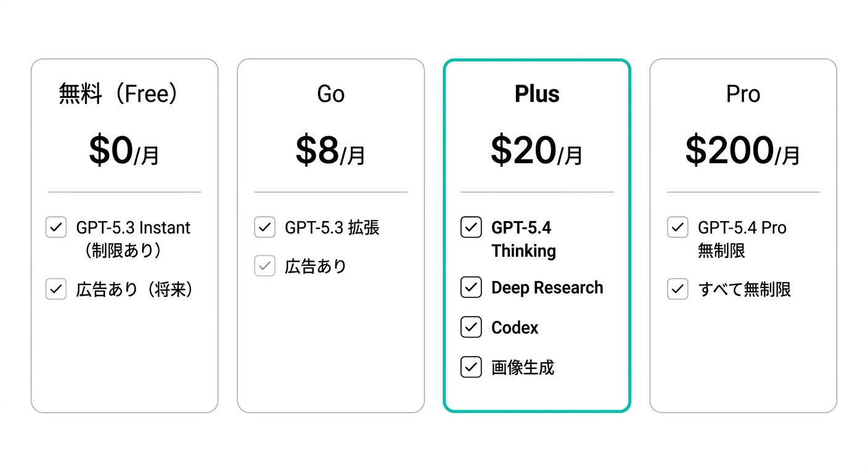Click the greyed 広告あり checkbox in Go plan
This screenshot has height=473, width=868.
[265, 266]
